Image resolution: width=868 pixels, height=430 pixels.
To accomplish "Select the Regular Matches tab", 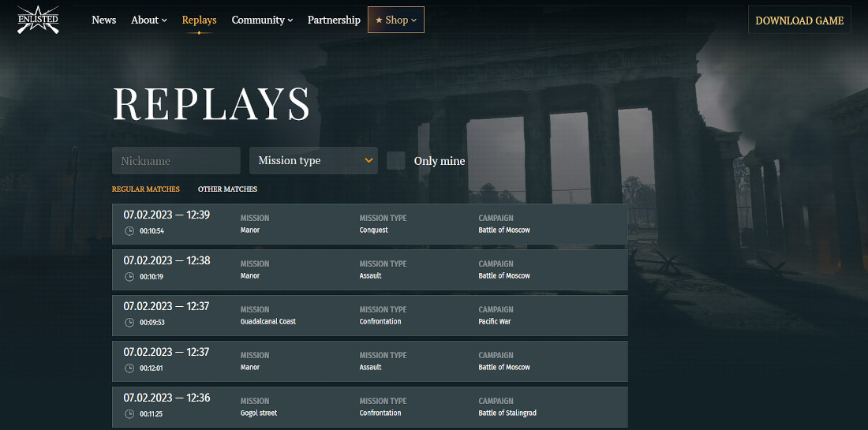I will tap(146, 189).
